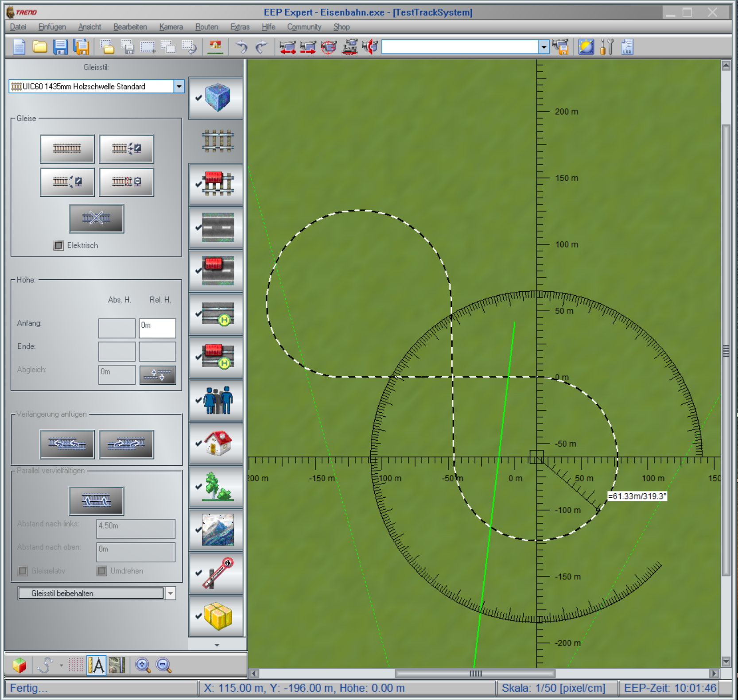Click the horizontal scrollbar thumb
Viewport: 738px width, 700px height.
475,673
